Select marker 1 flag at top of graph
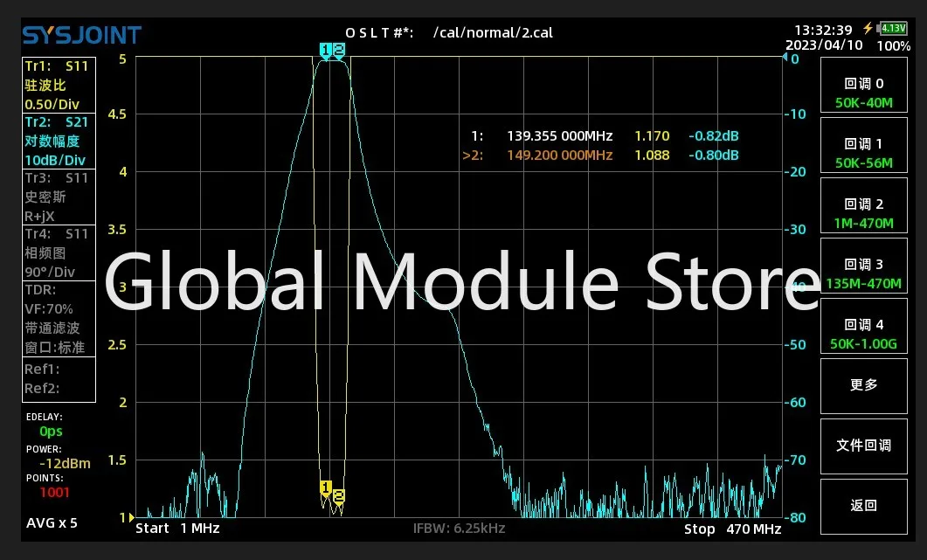Screen dimensions: 927x560 click(x=325, y=51)
